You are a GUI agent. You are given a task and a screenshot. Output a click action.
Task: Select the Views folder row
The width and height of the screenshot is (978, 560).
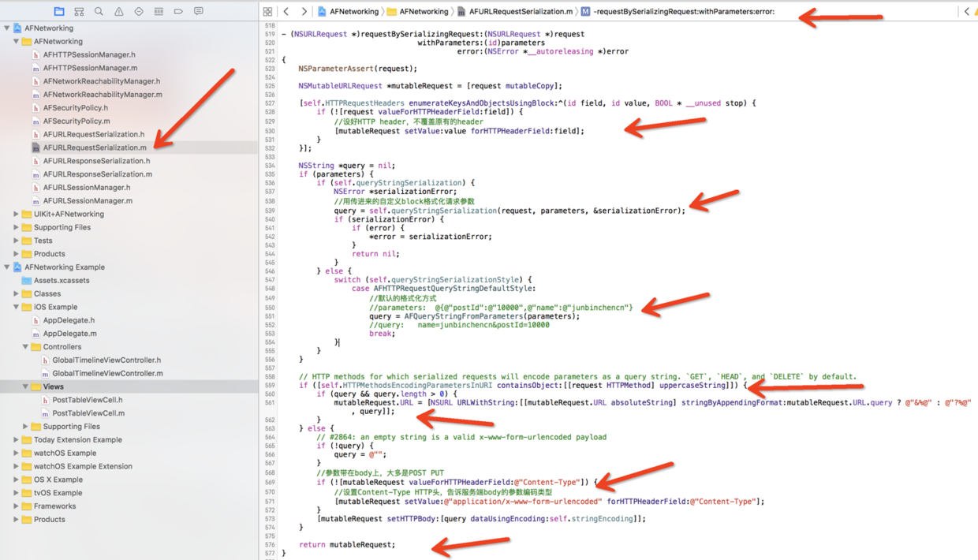(129, 386)
